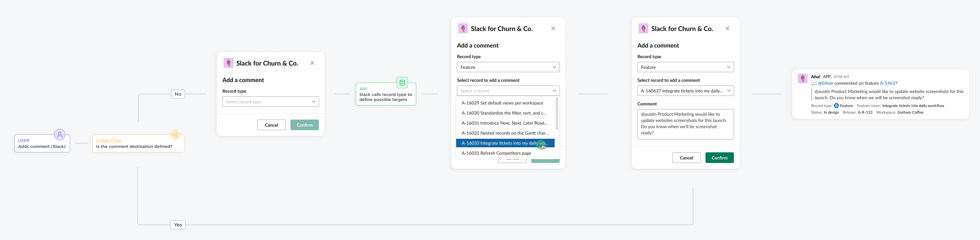Image resolution: width=980 pixels, height=240 pixels.
Task: Click 'Integrate tickets into daily workflow' feature name
Action: click(x=913, y=106)
